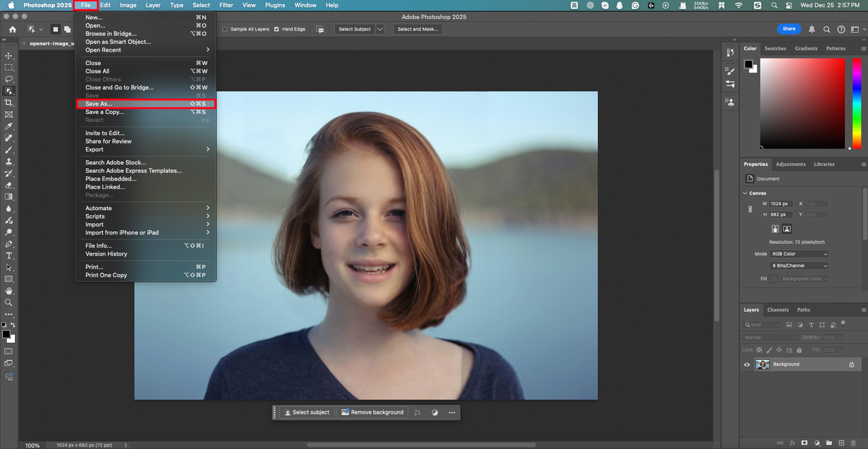Enable the Sample All Layers checkbox

pos(225,29)
